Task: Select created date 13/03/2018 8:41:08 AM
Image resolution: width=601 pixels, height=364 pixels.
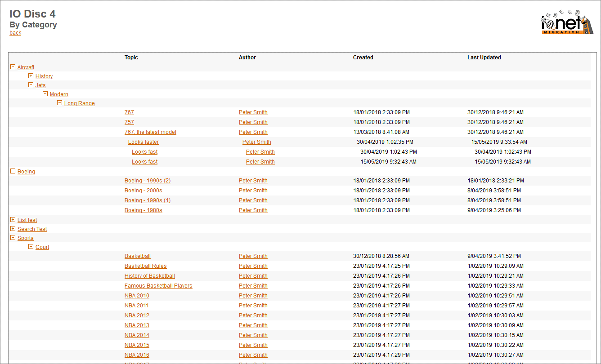Action: [381, 132]
